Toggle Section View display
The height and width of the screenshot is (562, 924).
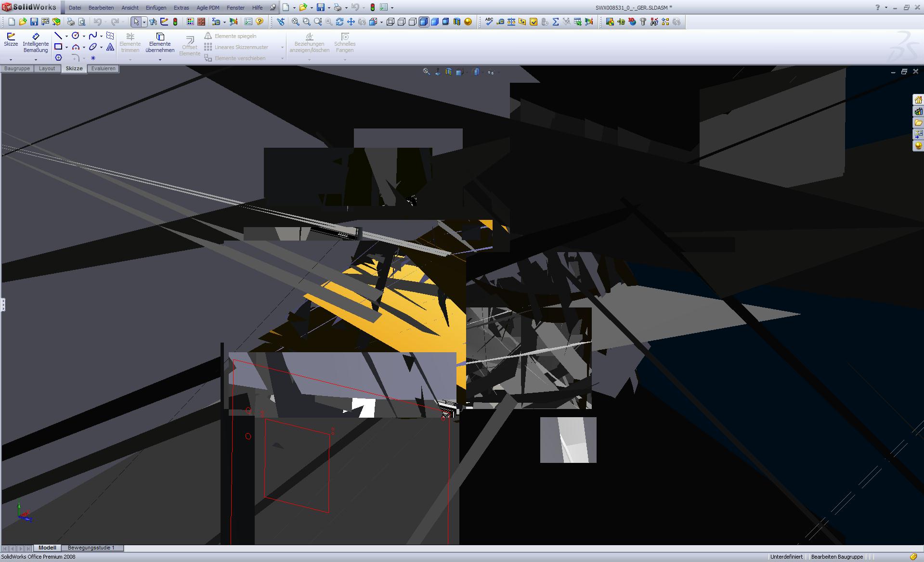pyautogui.click(x=457, y=22)
